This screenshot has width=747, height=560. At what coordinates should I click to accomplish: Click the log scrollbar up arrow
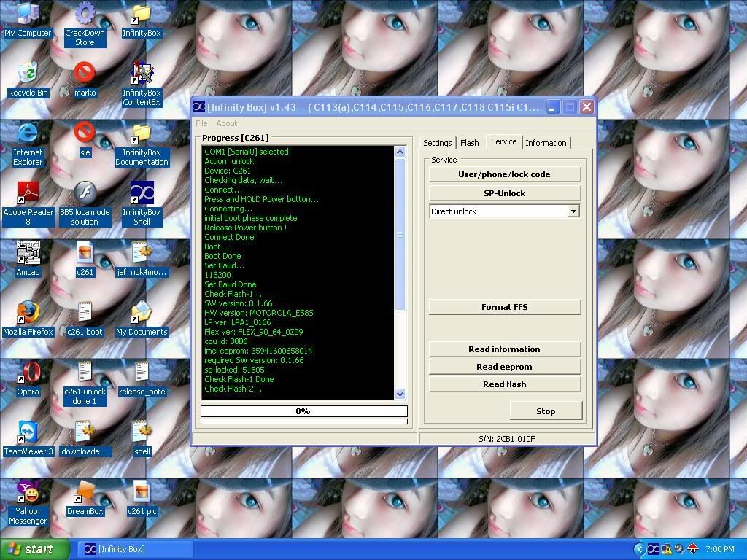pos(400,152)
